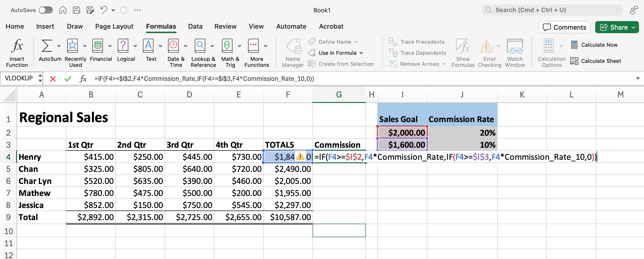Open More Functions icon
Image resolution: width=644 pixels, height=259 pixels.
point(253,46)
